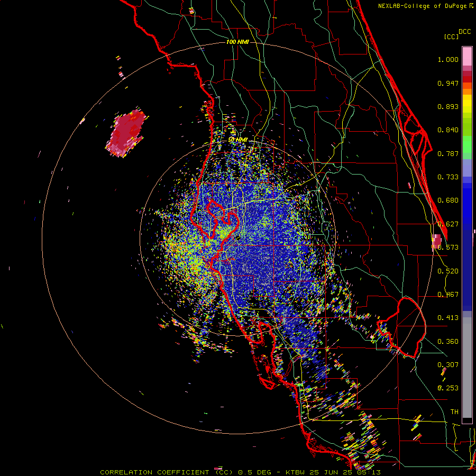Viewport: 476px width, 476px height.
Task: Click the 0.680 scale value
Action: coord(448,200)
